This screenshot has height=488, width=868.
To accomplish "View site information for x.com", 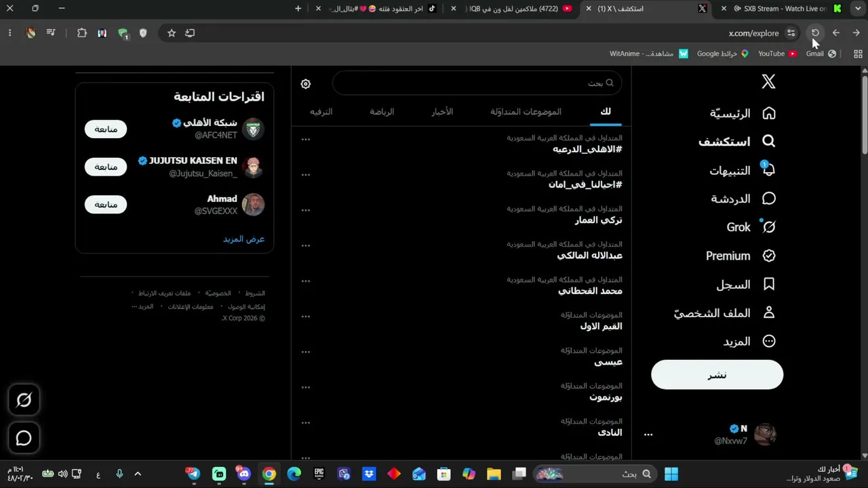I will (791, 33).
